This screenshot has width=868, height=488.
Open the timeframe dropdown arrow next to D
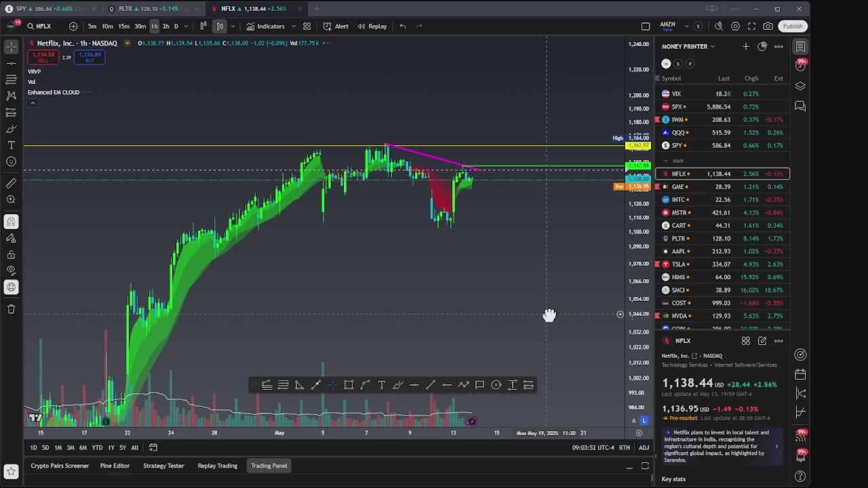[x=187, y=26]
